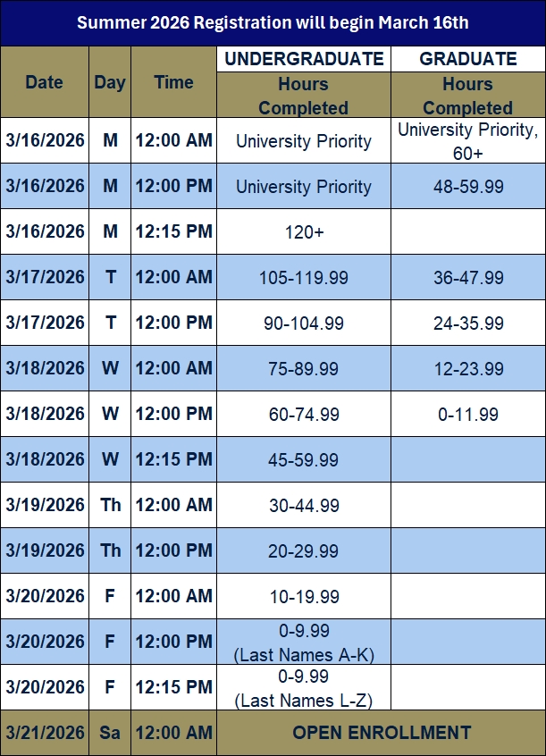The width and height of the screenshot is (546, 756).
Task: Click the 30-44.99 undergraduate hours cell
Action: pyautogui.click(x=304, y=505)
